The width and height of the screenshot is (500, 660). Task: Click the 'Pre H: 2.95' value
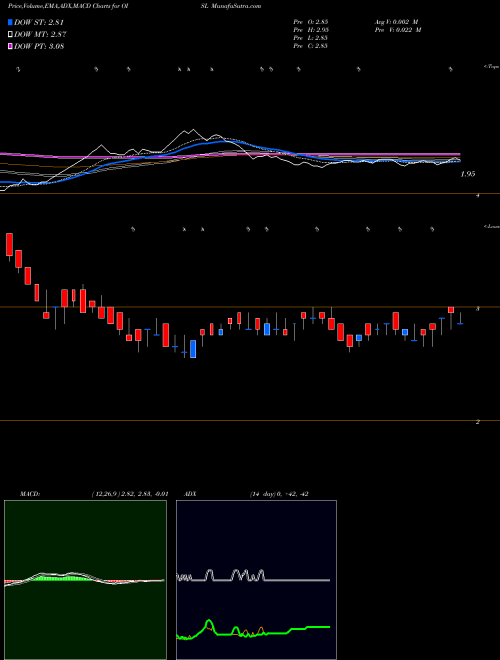[311, 30]
